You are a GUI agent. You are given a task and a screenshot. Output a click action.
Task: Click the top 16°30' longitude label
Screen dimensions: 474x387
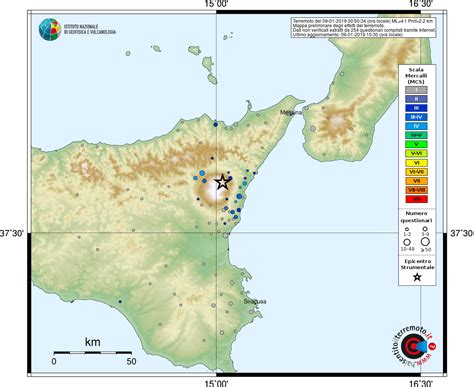pos(421,4)
